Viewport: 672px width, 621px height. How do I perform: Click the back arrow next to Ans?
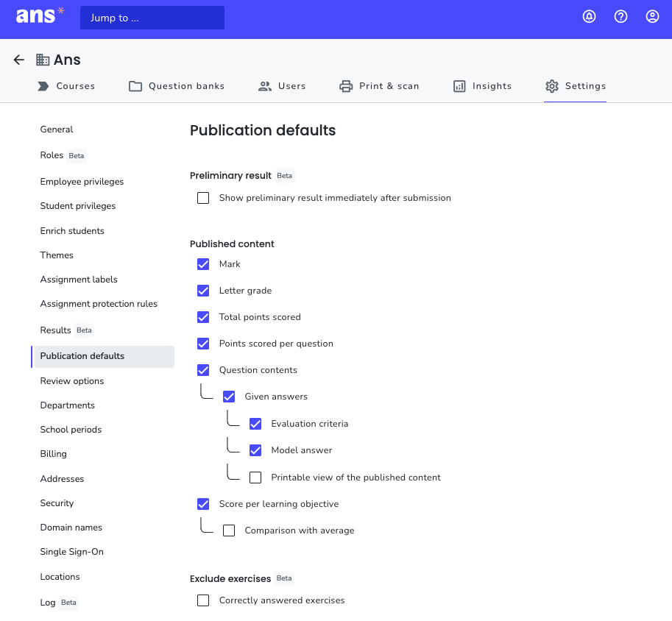[19, 60]
